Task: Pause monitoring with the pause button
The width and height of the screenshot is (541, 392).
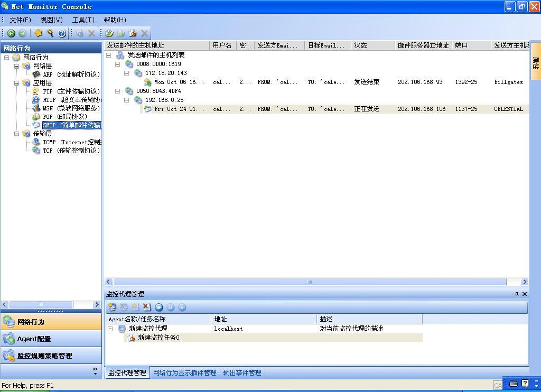Action: pyautogui.click(x=171, y=307)
